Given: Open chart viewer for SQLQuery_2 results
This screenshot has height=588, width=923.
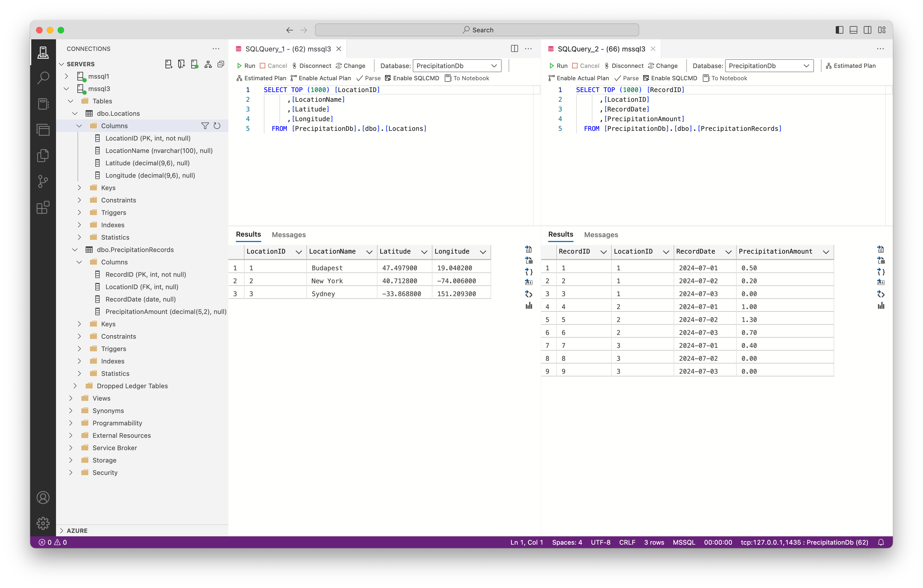Looking at the screenshot, I should pos(881,306).
